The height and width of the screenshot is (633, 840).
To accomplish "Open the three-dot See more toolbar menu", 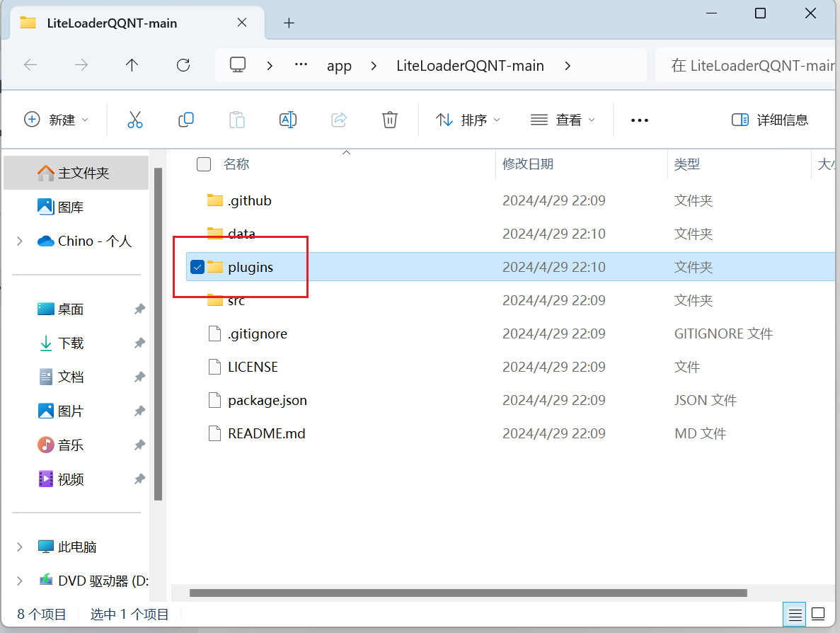I will pos(640,120).
